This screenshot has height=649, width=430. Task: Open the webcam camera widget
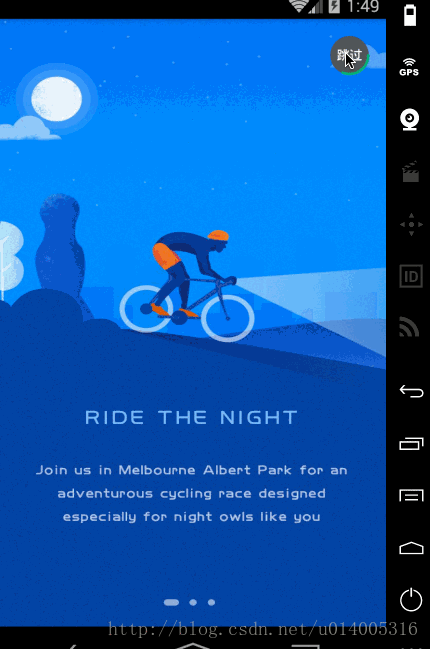[x=410, y=120]
